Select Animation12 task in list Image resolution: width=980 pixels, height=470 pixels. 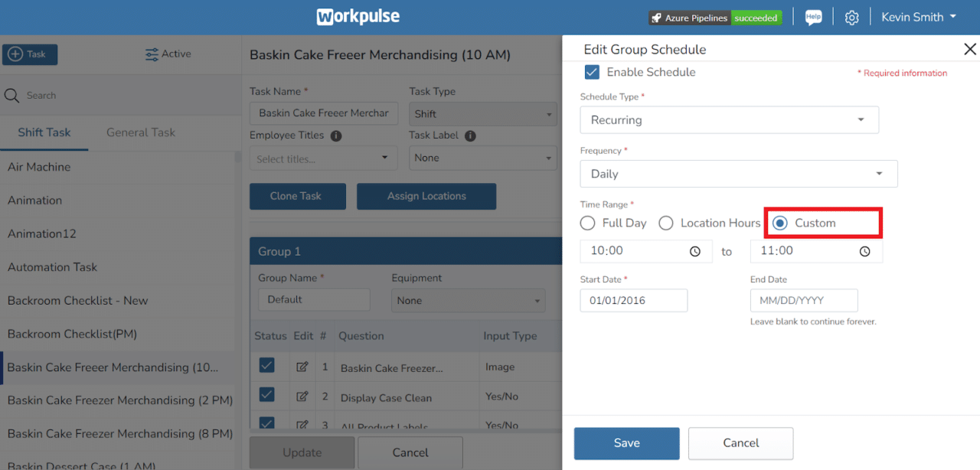coord(118,233)
